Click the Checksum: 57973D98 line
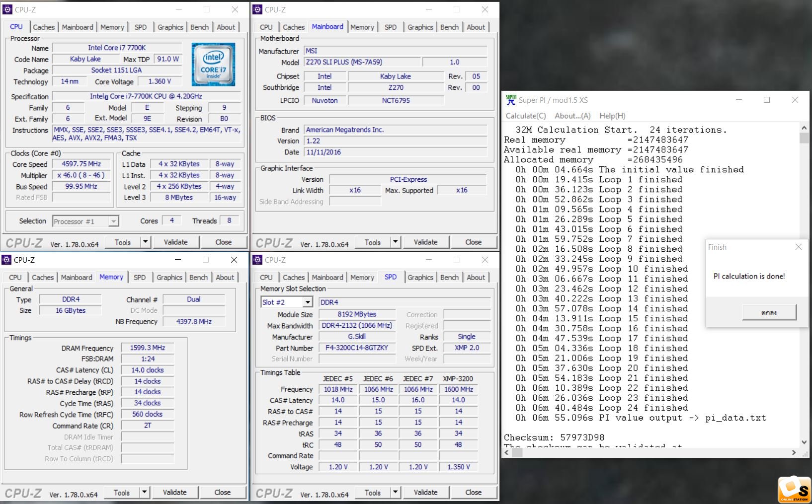This screenshot has height=504, width=812. (554, 437)
